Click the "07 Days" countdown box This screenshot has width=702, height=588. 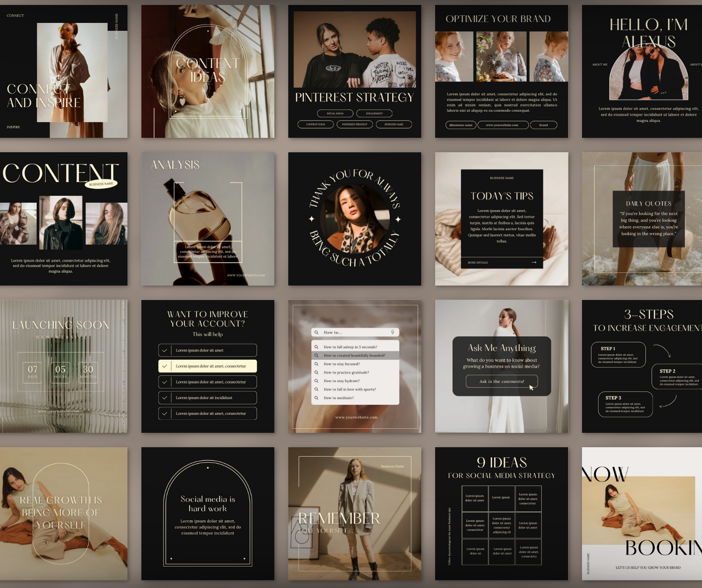coord(32,371)
